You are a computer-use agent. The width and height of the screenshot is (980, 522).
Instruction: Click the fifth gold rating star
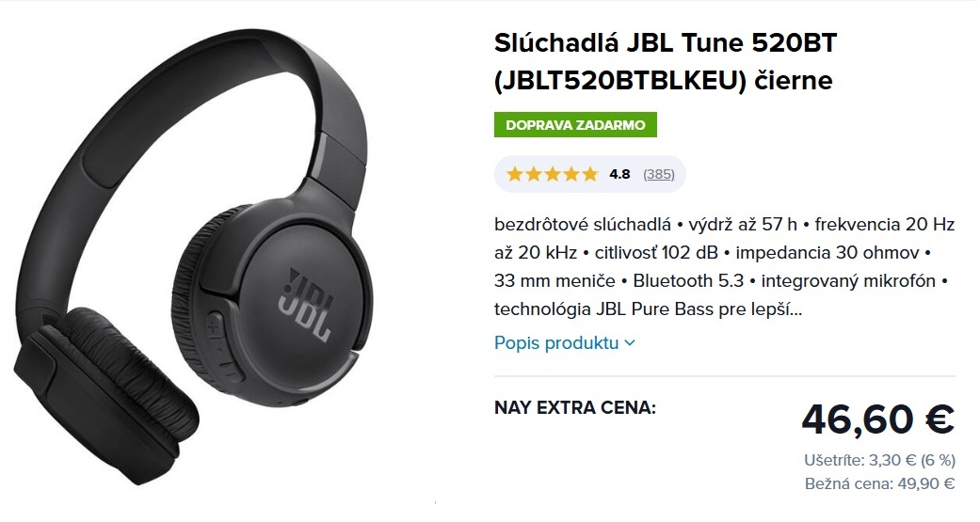[x=590, y=174]
